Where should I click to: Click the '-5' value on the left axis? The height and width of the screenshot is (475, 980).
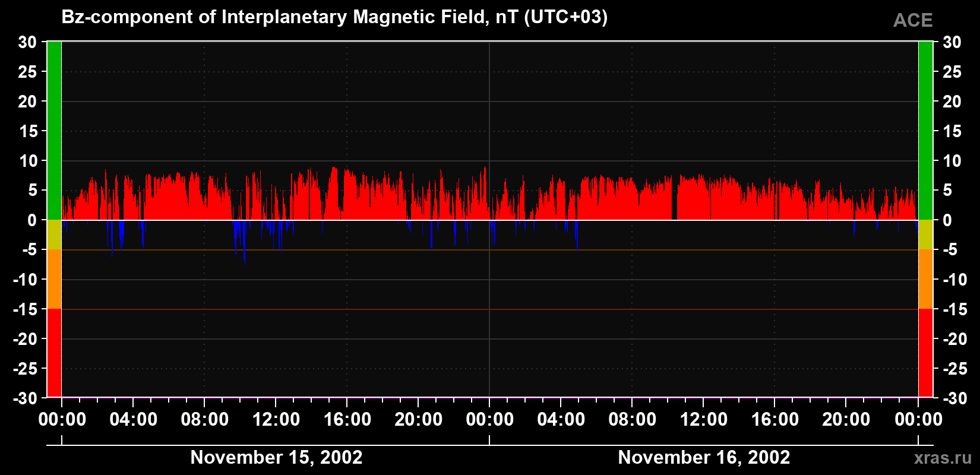pyautogui.click(x=29, y=250)
